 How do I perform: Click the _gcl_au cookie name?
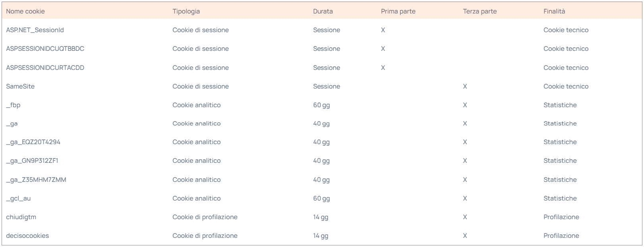point(18,199)
